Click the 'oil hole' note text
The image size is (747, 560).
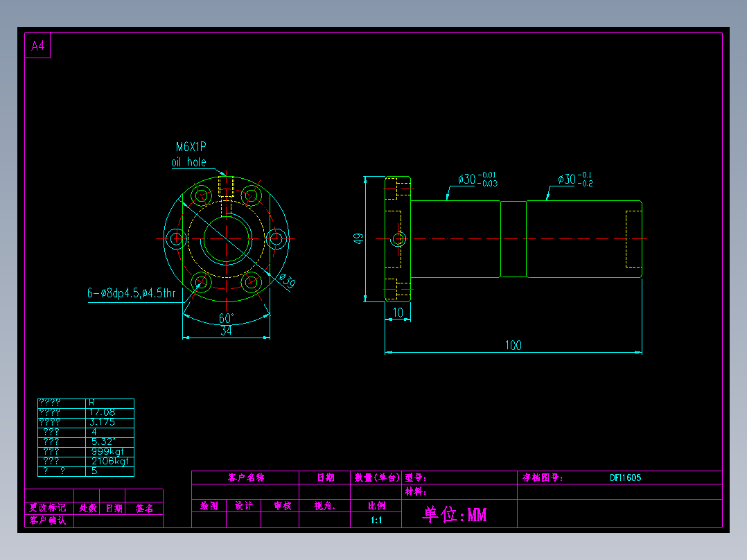click(188, 162)
